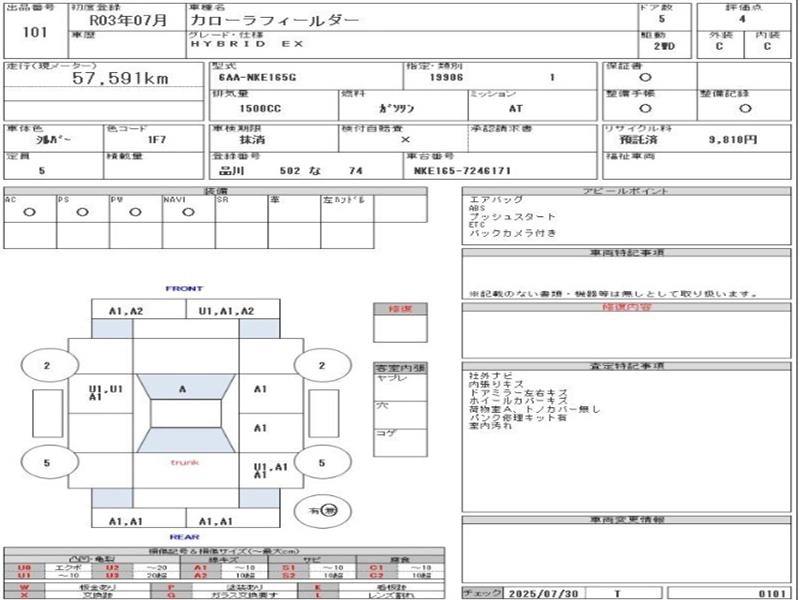Click the red U0 legend cell
Image resolution: width=800 pixels, height=600 pixels.
tap(24, 568)
